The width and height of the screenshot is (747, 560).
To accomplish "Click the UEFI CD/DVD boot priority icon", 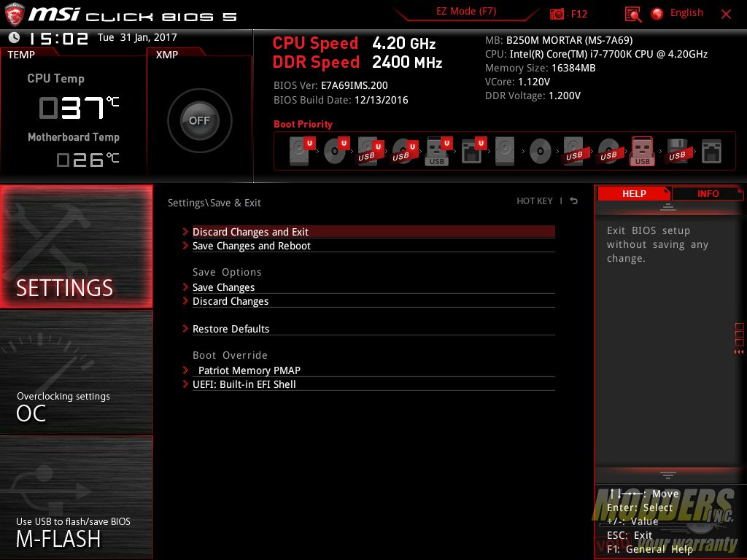I will pos(336,151).
